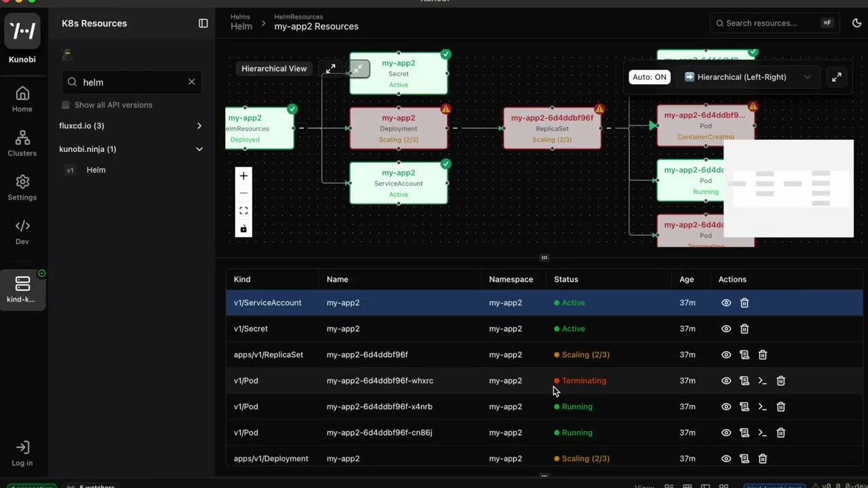868x488 pixels.
Task: Clear the helm search text
Action: coord(191,82)
